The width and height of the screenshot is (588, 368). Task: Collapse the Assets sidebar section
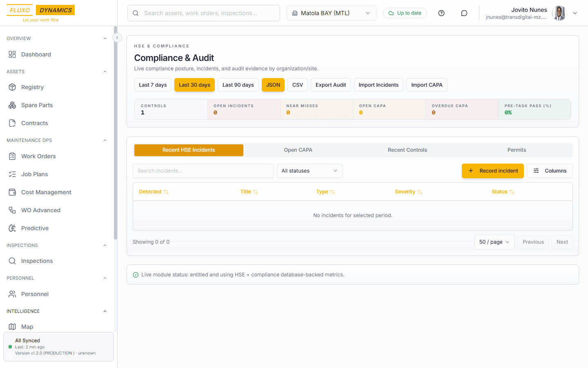point(105,72)
